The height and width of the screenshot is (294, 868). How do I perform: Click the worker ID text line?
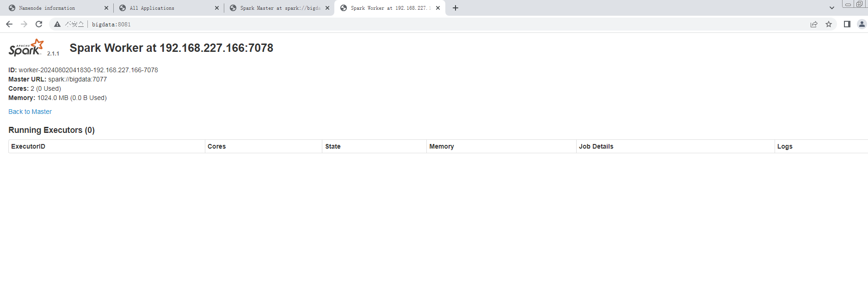pos(83,70)
